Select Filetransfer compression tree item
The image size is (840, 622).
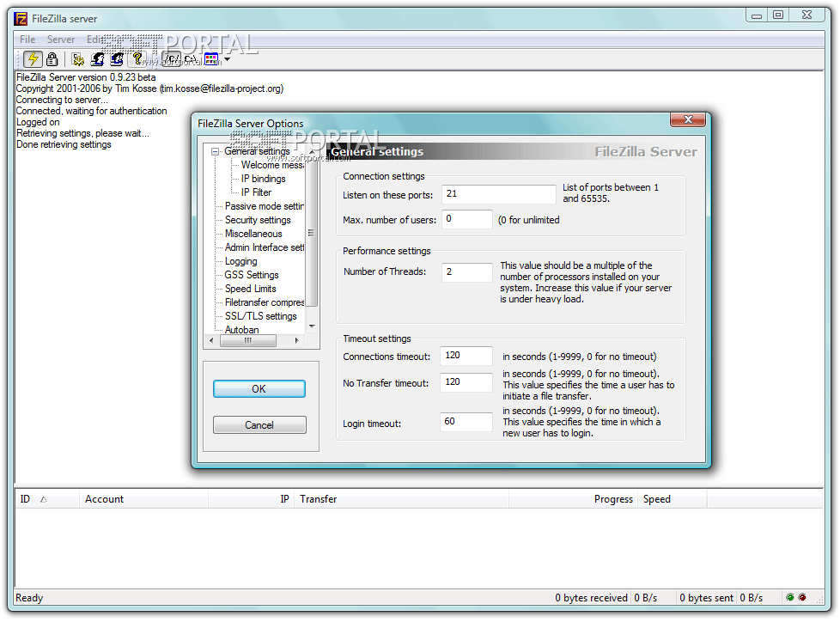[264, 302]
